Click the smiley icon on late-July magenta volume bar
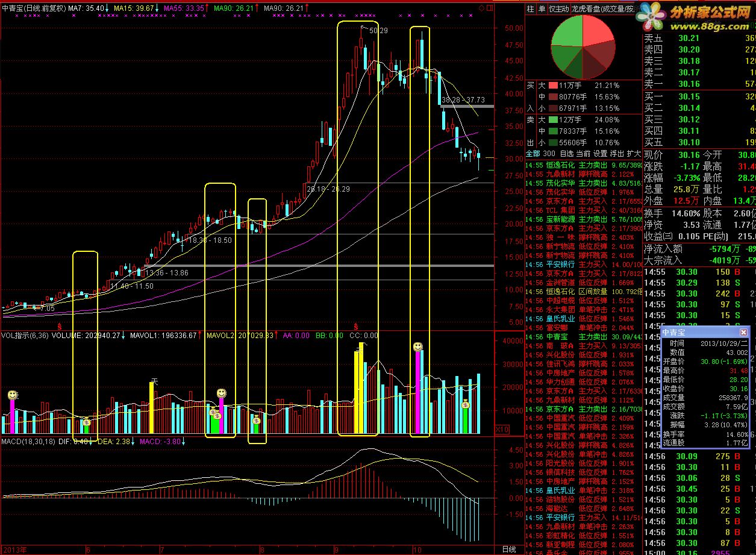 click(x=222, y=393)
